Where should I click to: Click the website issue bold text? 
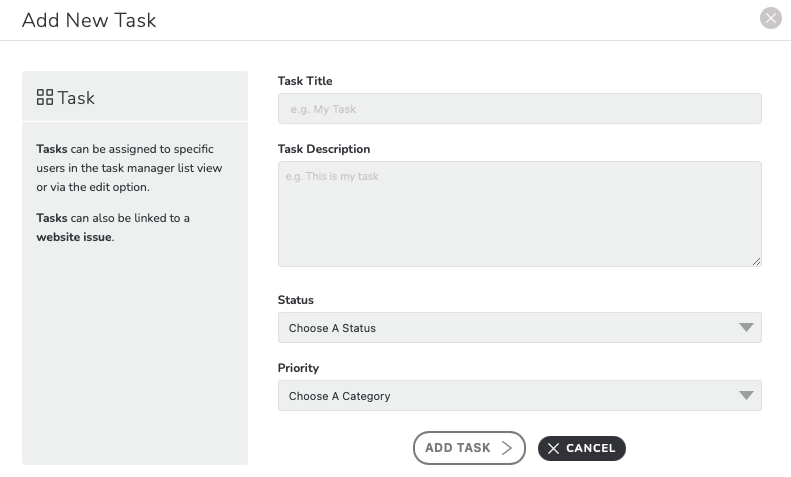(74, 237)
